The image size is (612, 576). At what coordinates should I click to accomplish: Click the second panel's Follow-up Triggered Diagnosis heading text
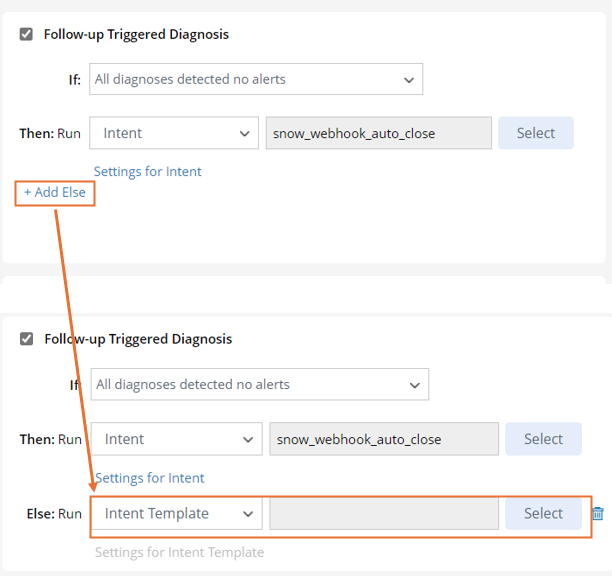(138, 339)
